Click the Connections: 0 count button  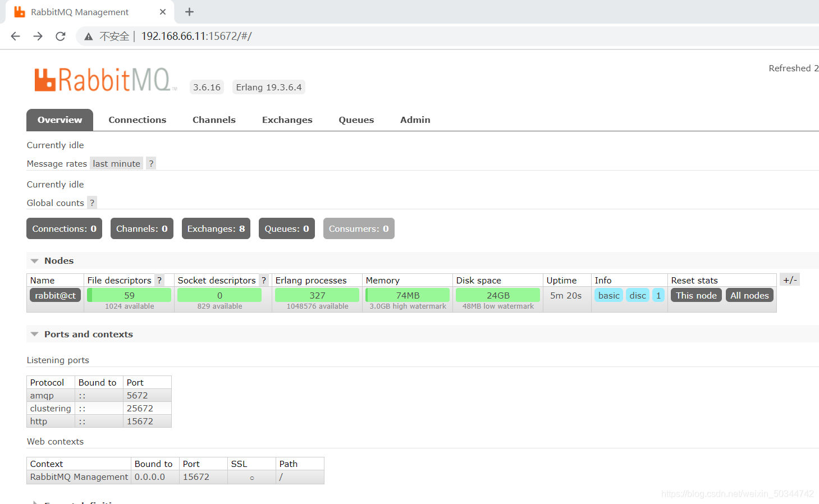coord(65,228)
